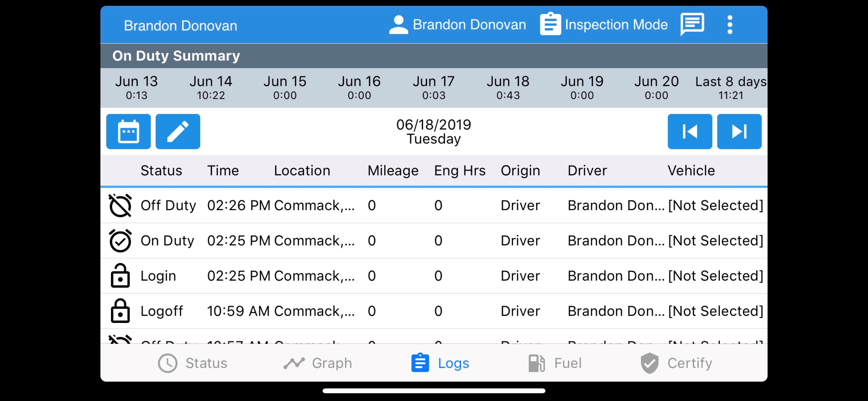
Task: Open the messages chat icon
Action: [x=692, y=24]
